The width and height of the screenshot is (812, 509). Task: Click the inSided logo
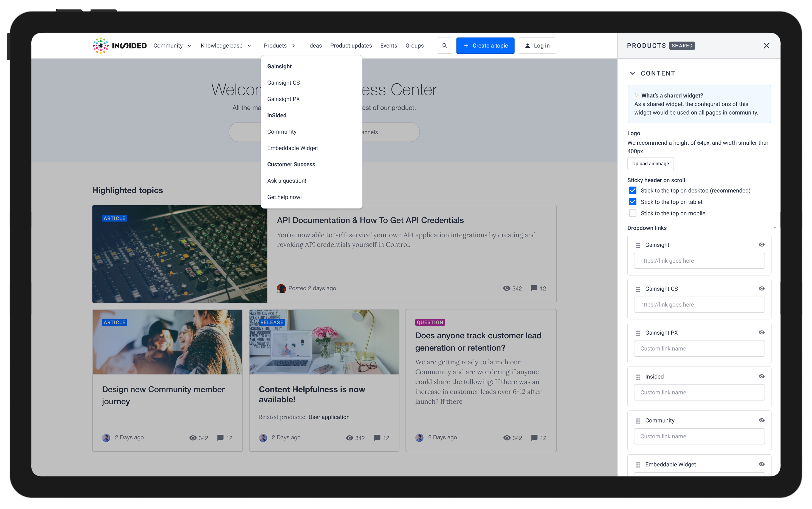(120, 46)
